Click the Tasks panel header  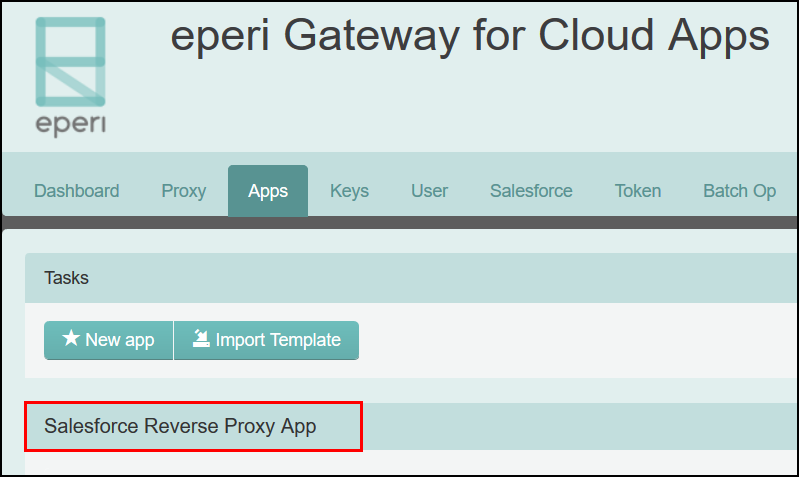[x=412, y=278]
